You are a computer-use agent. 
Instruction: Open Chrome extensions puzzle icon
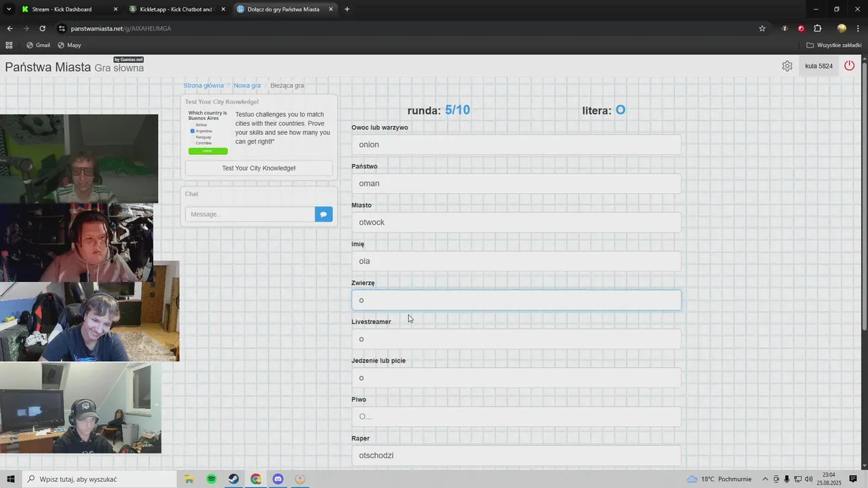[x=817, y=28]
